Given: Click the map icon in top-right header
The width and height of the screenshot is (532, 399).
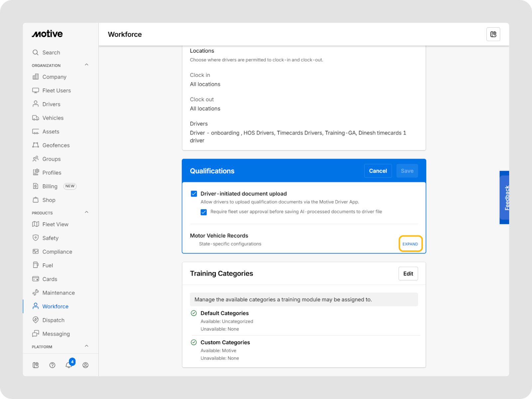Looking at the screenshot, I should click(493, 34).
